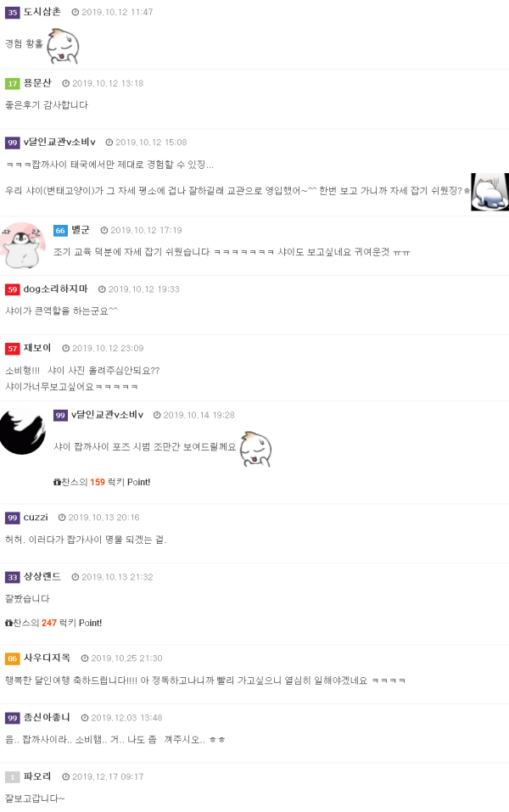Click clock icon before 2019.10.13 20:16
This screenshot has height=812, width=509.
(62, 518)
